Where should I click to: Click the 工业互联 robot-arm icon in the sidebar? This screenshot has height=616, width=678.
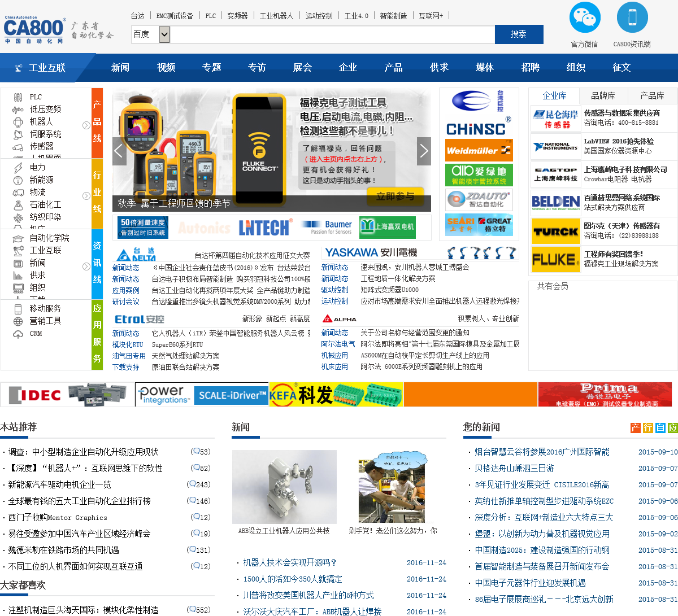pos(18,251)
